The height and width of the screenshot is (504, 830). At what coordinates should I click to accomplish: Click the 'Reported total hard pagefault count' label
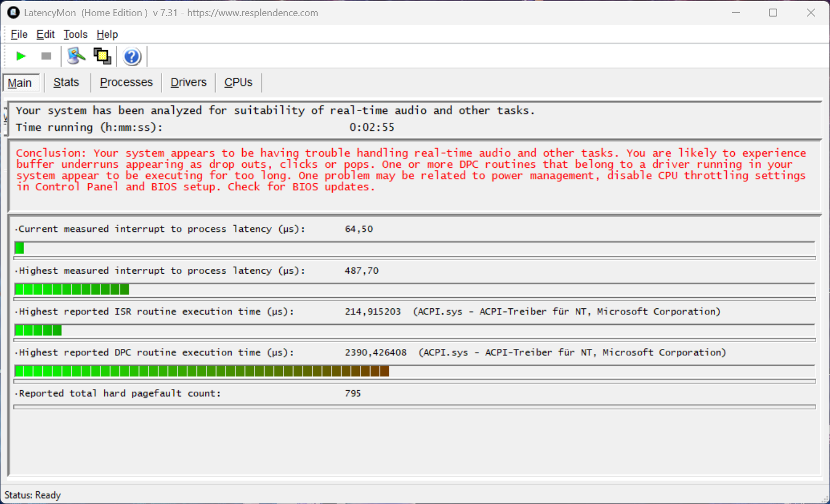click(x=120, y=393)
